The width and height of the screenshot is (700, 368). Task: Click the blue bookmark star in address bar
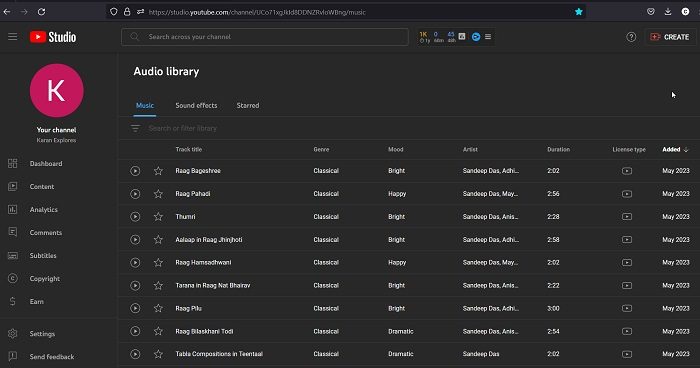point(579,12)
